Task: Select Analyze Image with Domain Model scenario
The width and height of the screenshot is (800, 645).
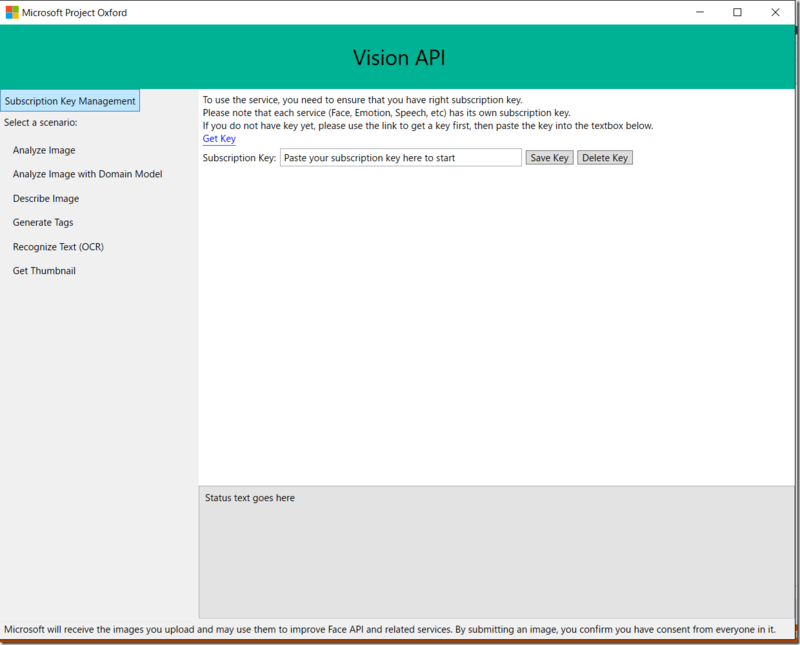Action: click(87, 174)
